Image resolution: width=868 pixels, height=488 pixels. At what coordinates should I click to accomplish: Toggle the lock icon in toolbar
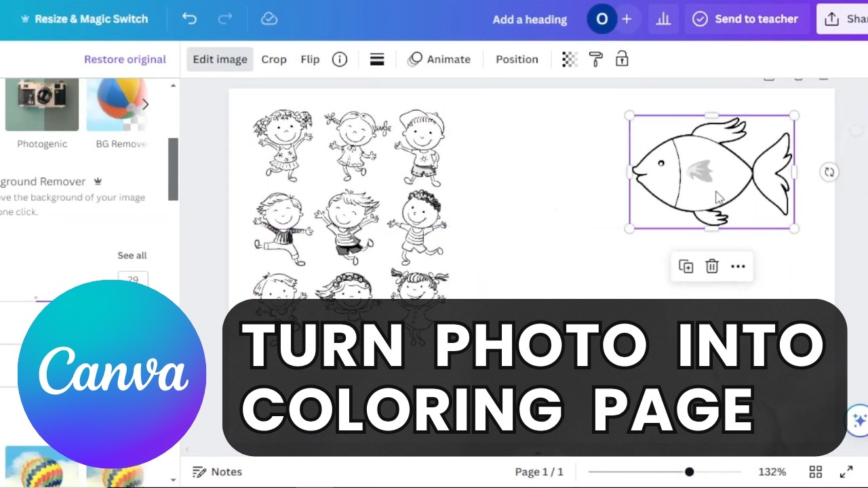(622, 59)
